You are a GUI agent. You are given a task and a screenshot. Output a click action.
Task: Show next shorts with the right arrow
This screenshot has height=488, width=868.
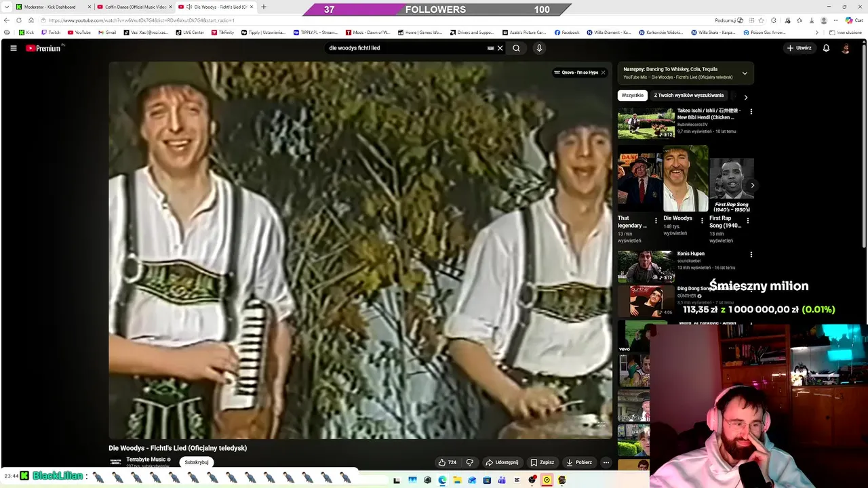pyautogui.click(x=752, y=185)
